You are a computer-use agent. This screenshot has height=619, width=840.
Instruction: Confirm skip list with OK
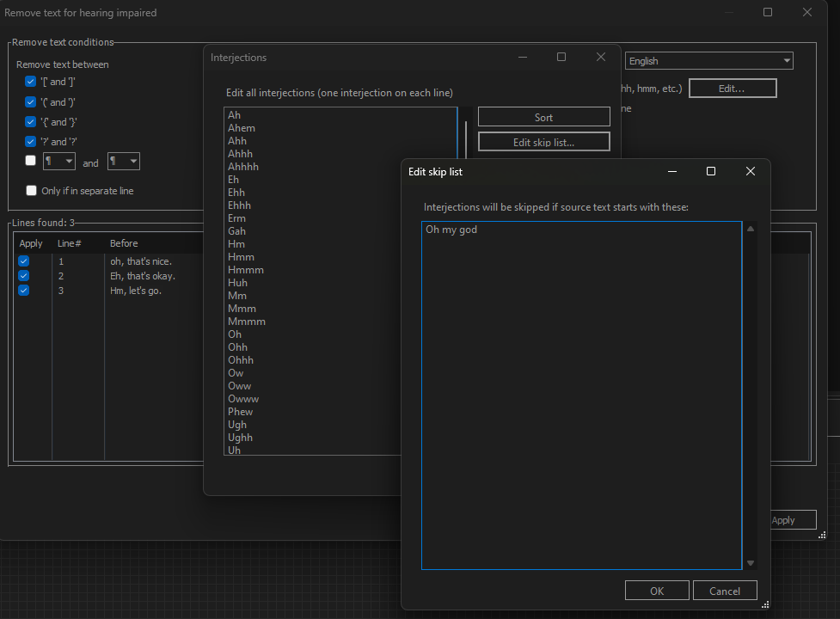pos(656,591)
